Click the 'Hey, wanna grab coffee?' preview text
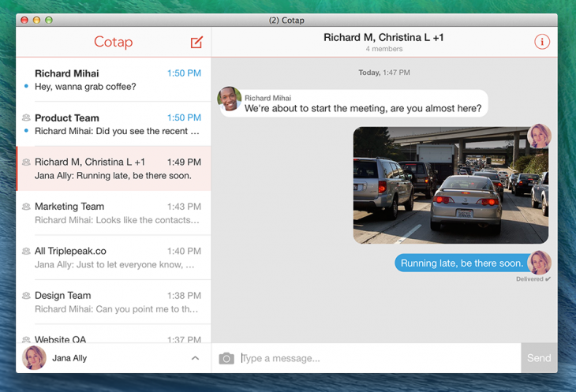The height and width of the screenshot is (392, 576). [x=85, y=87]
